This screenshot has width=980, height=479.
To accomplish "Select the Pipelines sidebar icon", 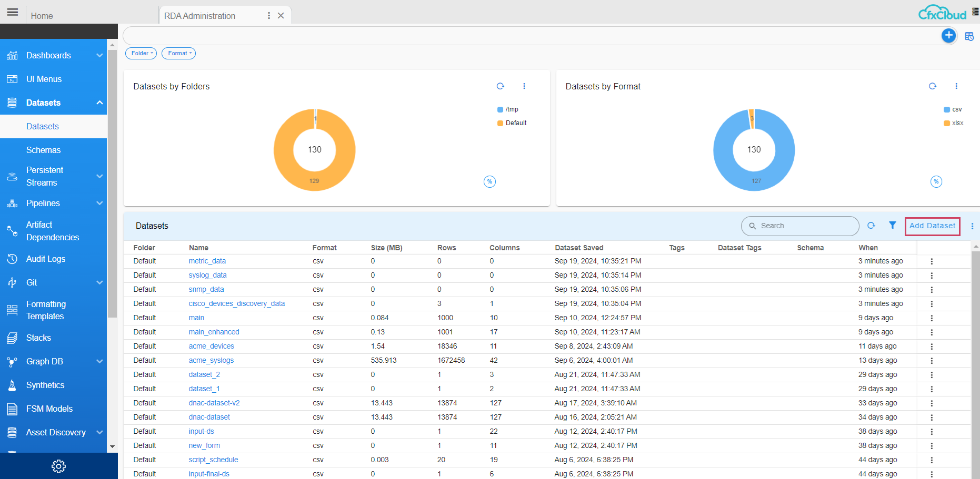I will pyautogui.click(x=12, y=203).
